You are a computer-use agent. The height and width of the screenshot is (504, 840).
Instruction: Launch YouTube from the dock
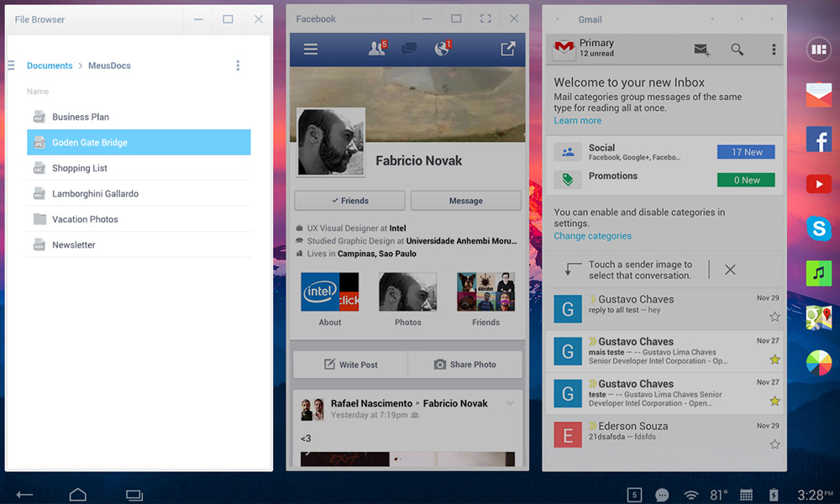click(818, 183)
